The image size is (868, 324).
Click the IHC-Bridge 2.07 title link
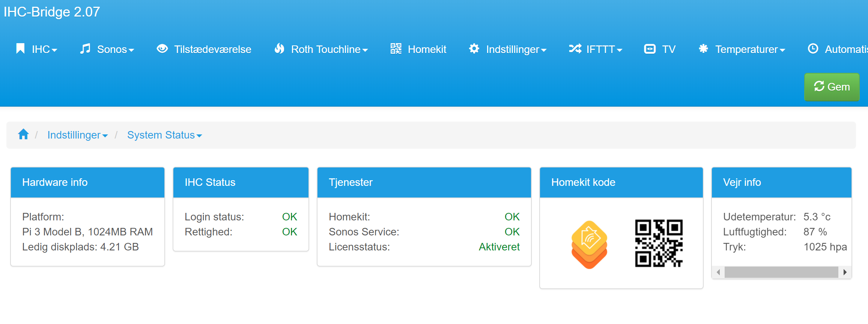coord(52,12)
